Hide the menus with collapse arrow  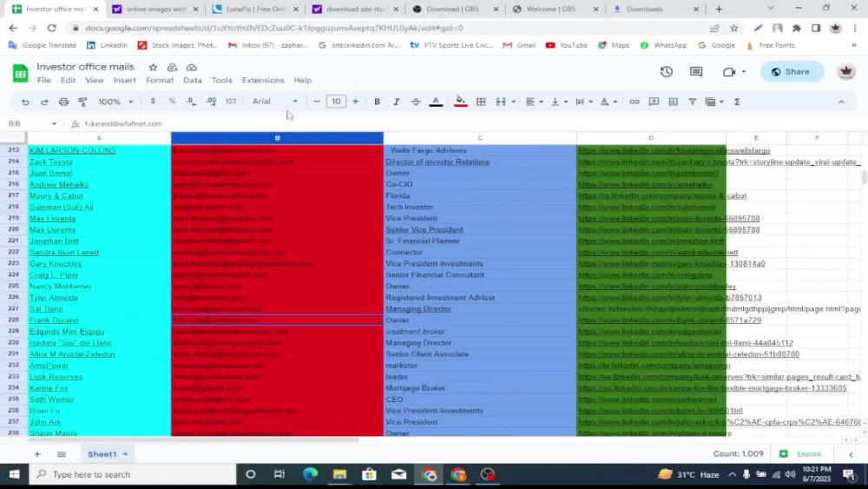point(841,102)
